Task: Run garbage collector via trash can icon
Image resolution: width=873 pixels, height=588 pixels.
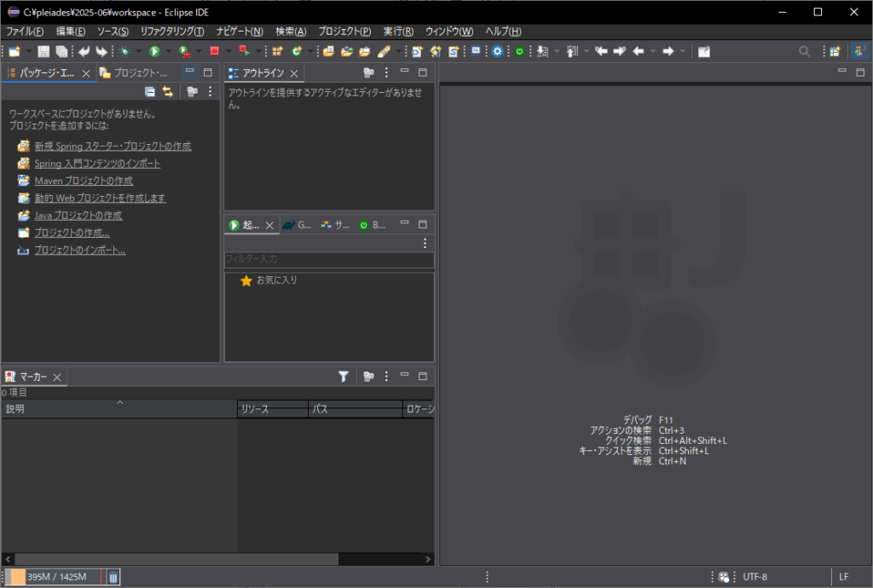Action: pyautogui.click(x=113, y=577)
